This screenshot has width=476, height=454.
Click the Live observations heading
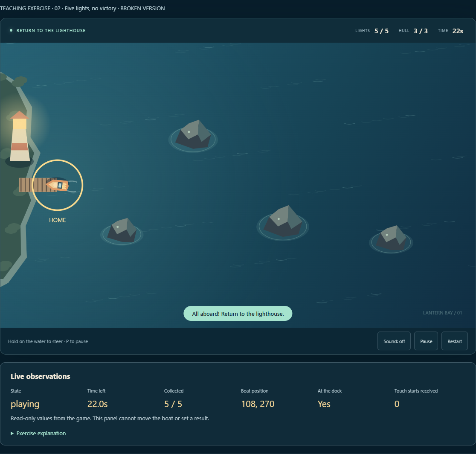pyautogui.click(x=41, y=376)
